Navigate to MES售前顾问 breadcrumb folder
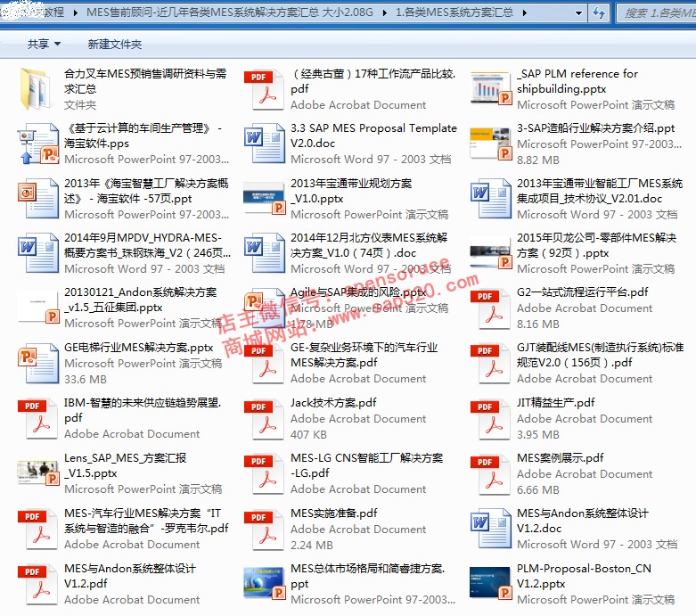 [x=230, y=12]
